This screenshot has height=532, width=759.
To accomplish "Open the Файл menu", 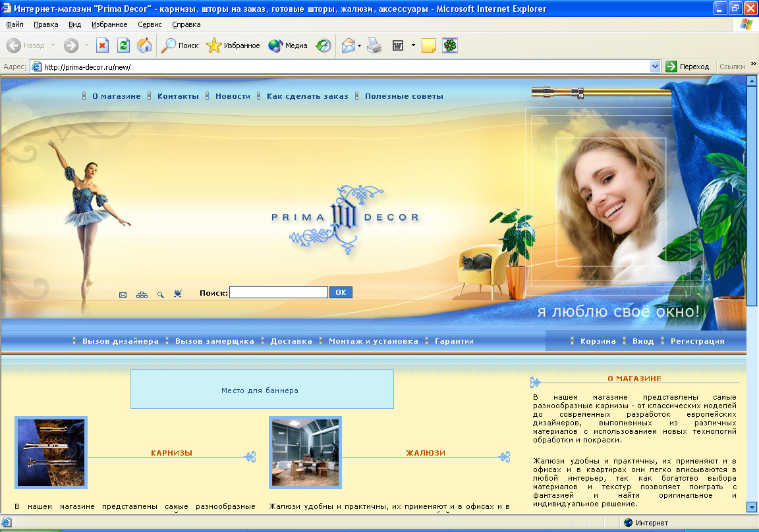I will 14,24.
